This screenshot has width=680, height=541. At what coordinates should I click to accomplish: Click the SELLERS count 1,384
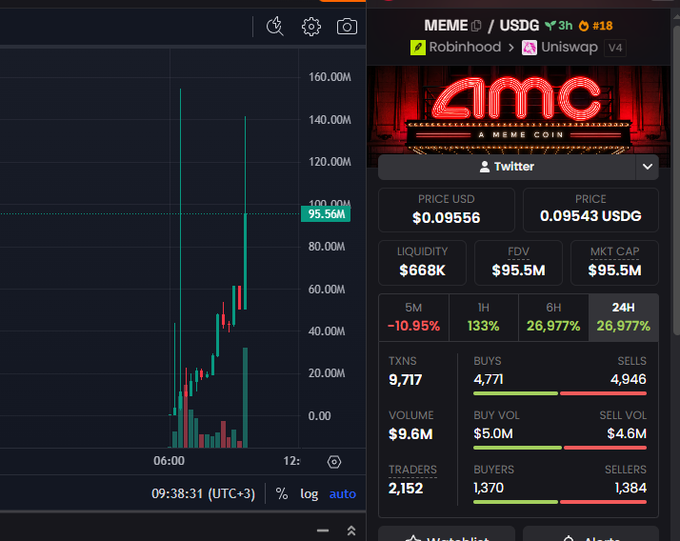point(631,488)
